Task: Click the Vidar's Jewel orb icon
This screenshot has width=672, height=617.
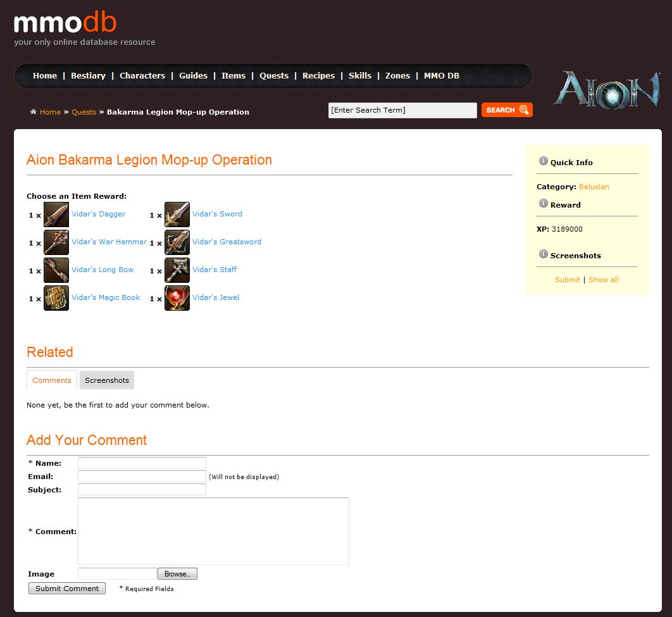Action: click(177, 298)
